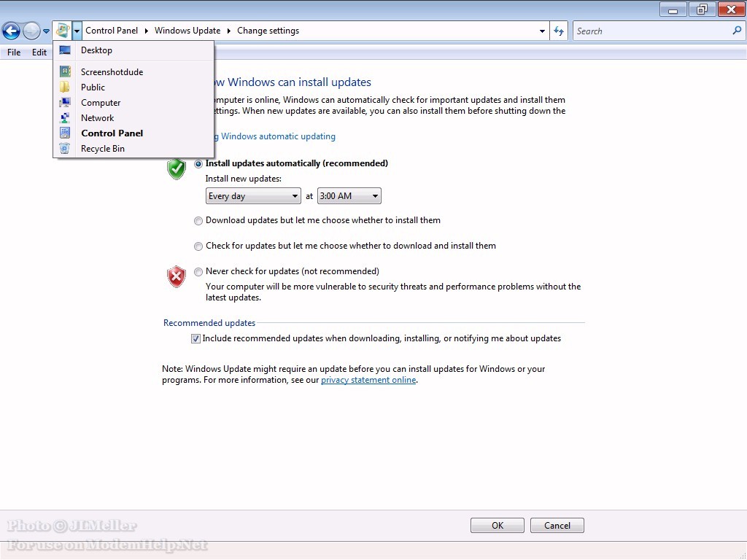The image size is (747, 560).
Task: Select Download updates but let me choose
Action: click(x=198, y=221)
